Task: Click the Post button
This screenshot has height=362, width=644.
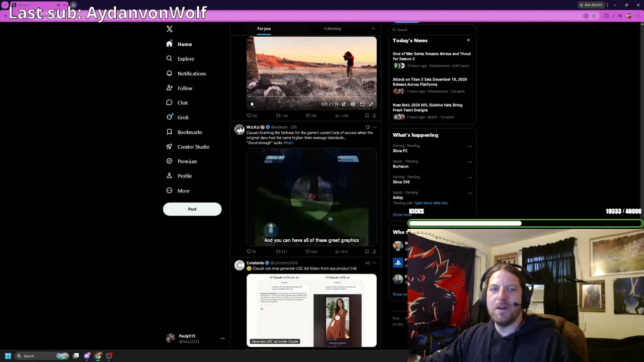Action: pos(192,209)
